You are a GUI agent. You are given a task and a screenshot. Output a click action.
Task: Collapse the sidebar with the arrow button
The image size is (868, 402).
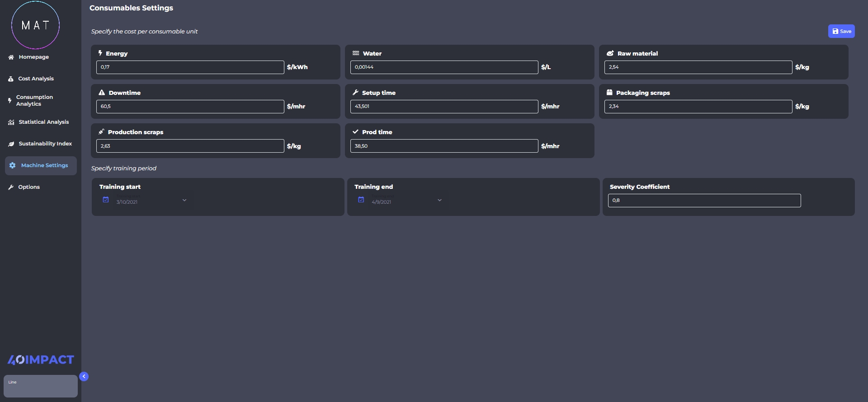[84, 376]
